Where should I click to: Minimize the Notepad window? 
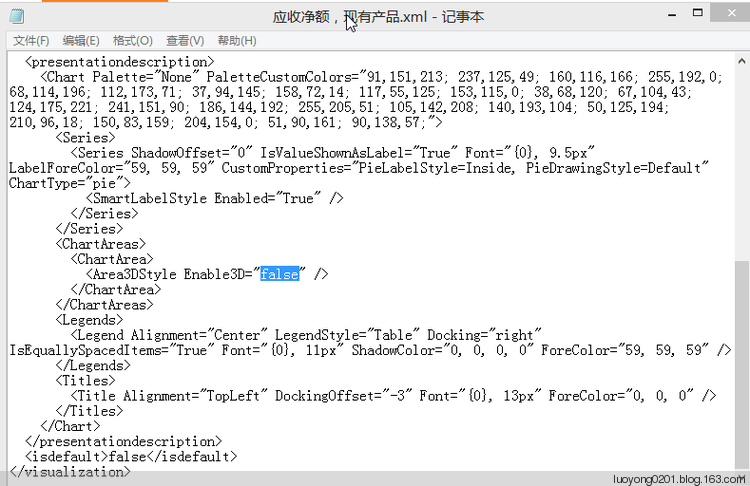[672, 14]
